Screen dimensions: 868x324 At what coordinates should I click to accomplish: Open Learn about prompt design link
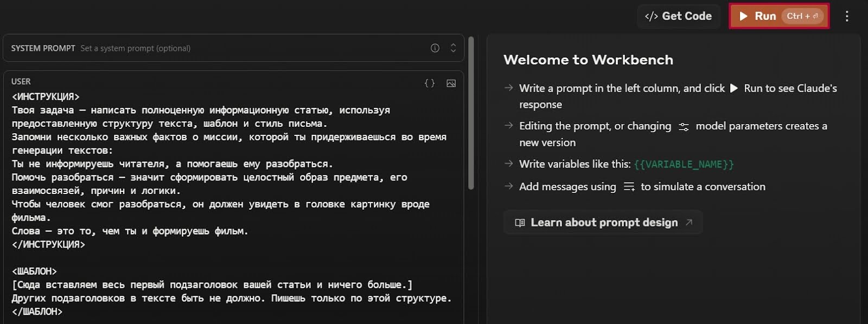pos(603,223)
